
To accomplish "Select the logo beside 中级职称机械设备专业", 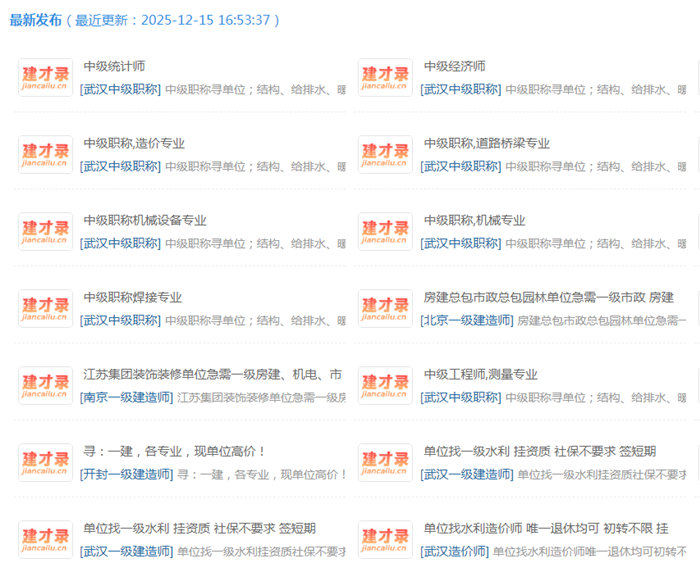I will coord(45,232).
